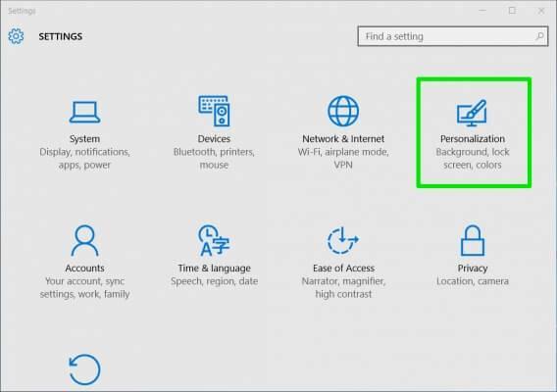Open the Privacy padlock icon

click(473, 240)
